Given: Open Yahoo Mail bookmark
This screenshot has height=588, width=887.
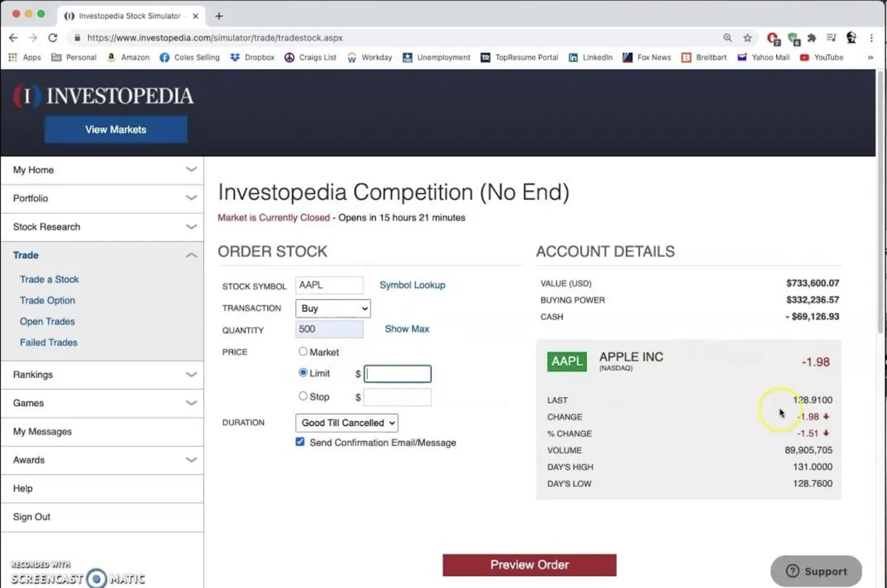Looking at the screenshot, I should 763,58.
